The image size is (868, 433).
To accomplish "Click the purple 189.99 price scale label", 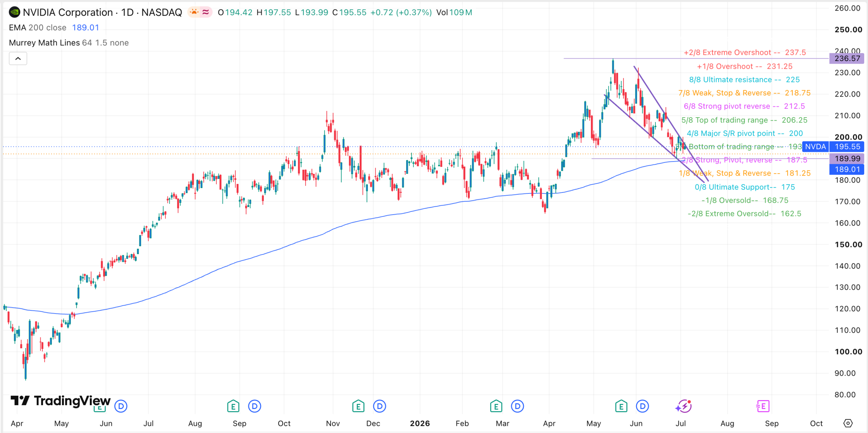I will click(x=847, y=158).
